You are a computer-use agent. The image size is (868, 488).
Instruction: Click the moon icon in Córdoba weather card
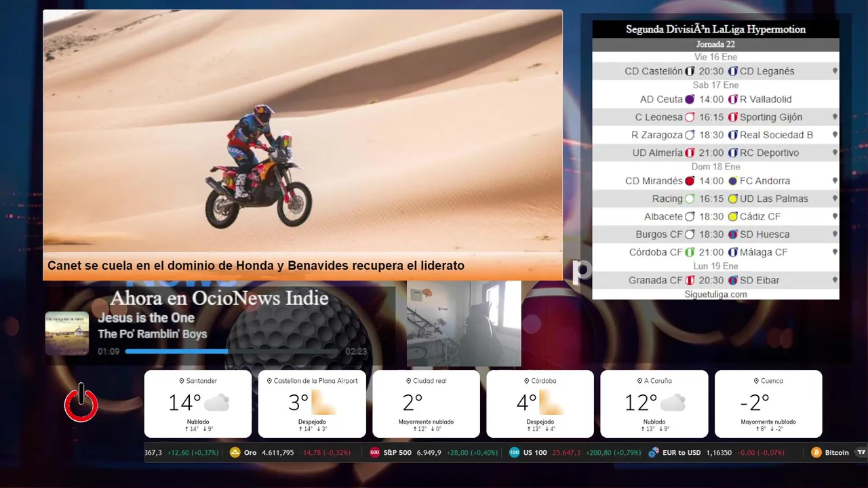(x=551, y=403)
